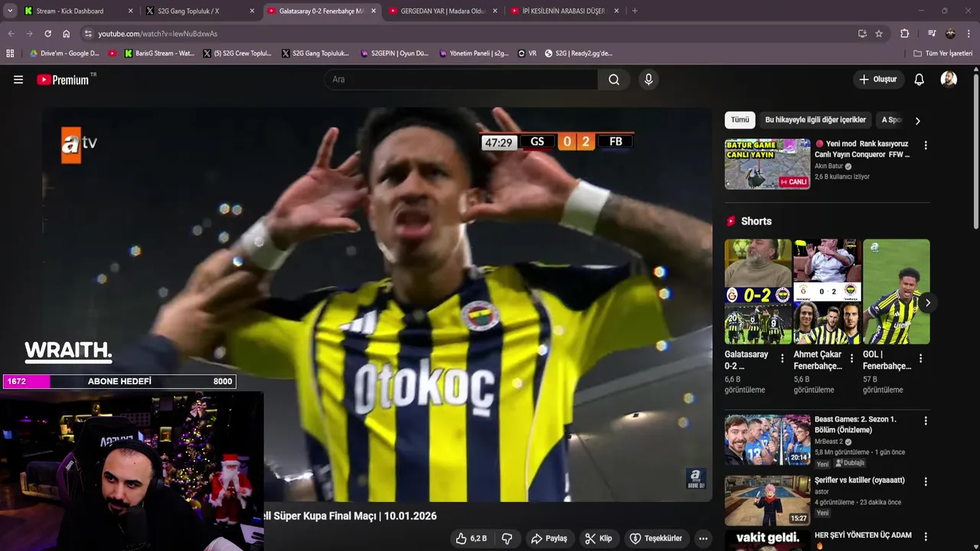
Task: Open S2G Ready2.gg bookmark
Action: (x=578, y=54)
